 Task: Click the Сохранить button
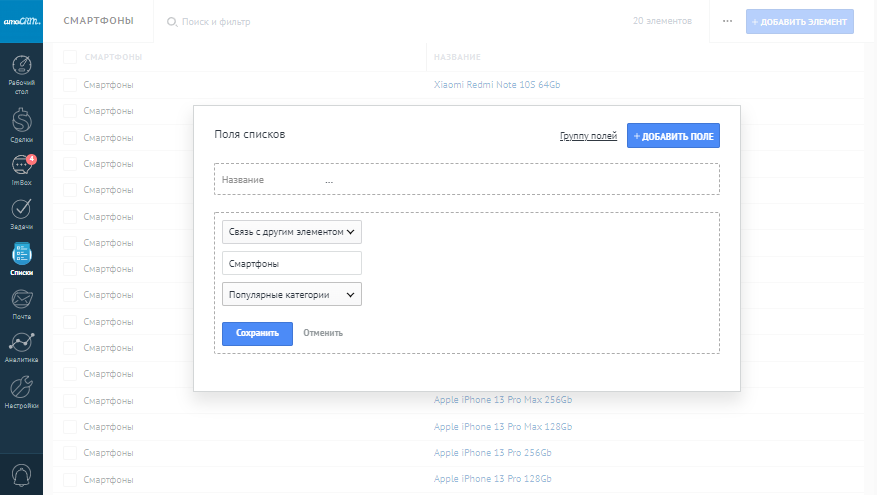tap(257, 333)
